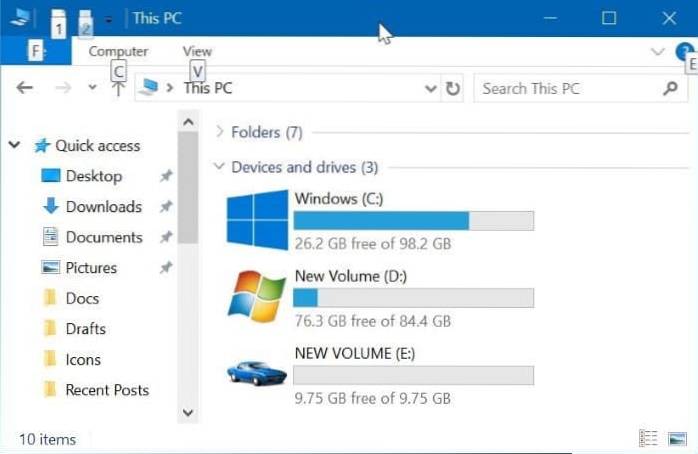Select the New Volume (D:) drive icon
This screenshot has height=454, width=698.
(257, 296)
